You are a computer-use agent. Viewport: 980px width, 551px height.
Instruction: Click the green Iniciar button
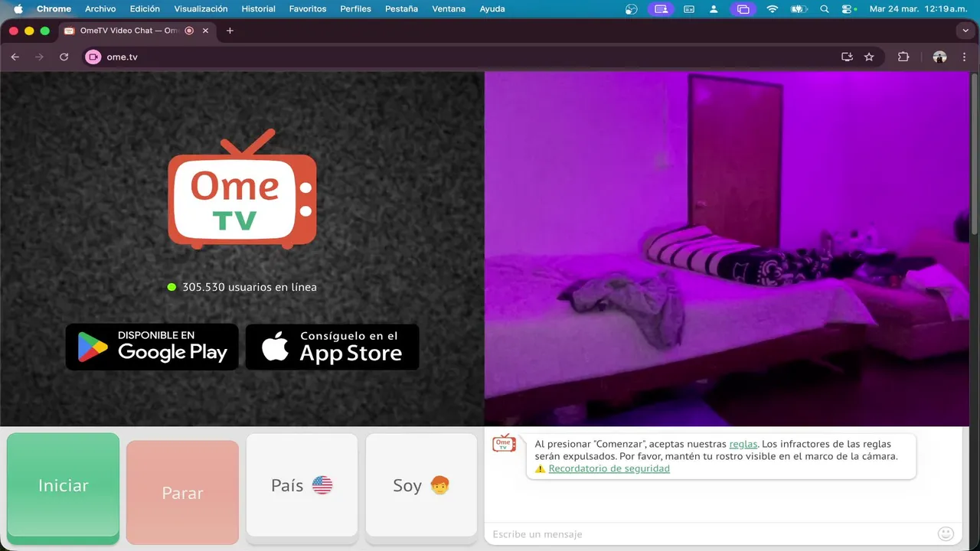(63, 488)
